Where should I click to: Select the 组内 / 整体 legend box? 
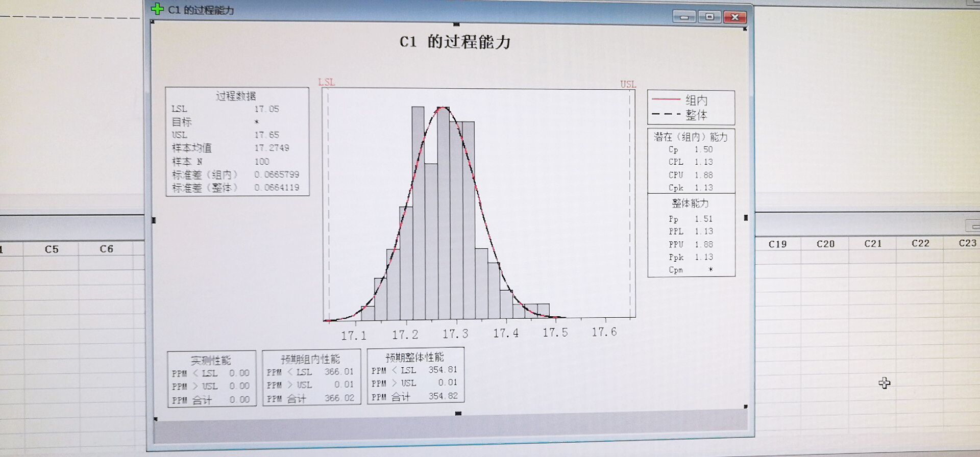(x=691, y=108)
